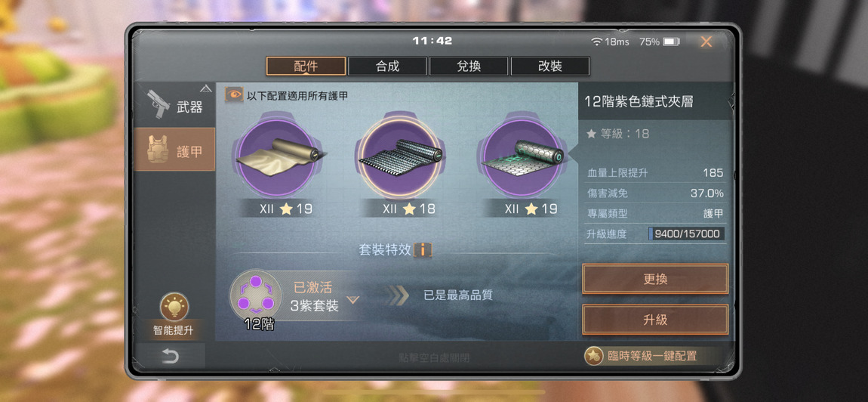Tap the double chevron arrows beside 已是最高品質
The width and height of the screenshot is (868, 402).
tap(398, 295)
